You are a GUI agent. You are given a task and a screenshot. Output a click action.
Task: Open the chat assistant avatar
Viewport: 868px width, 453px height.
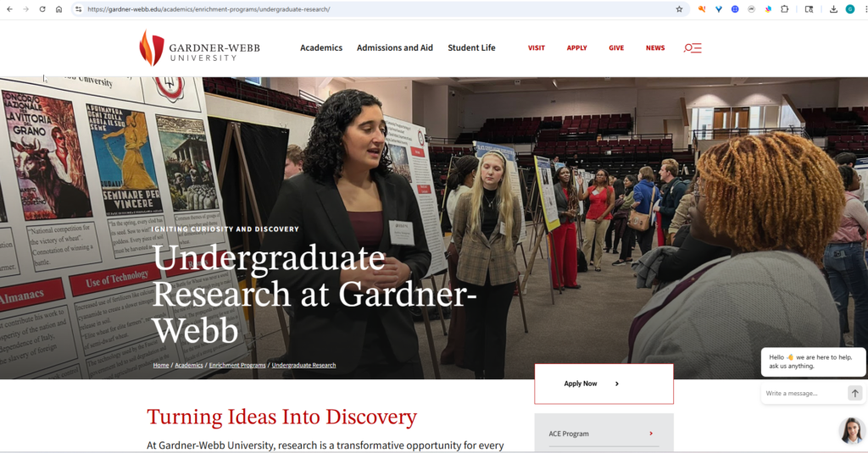[851, 431]
